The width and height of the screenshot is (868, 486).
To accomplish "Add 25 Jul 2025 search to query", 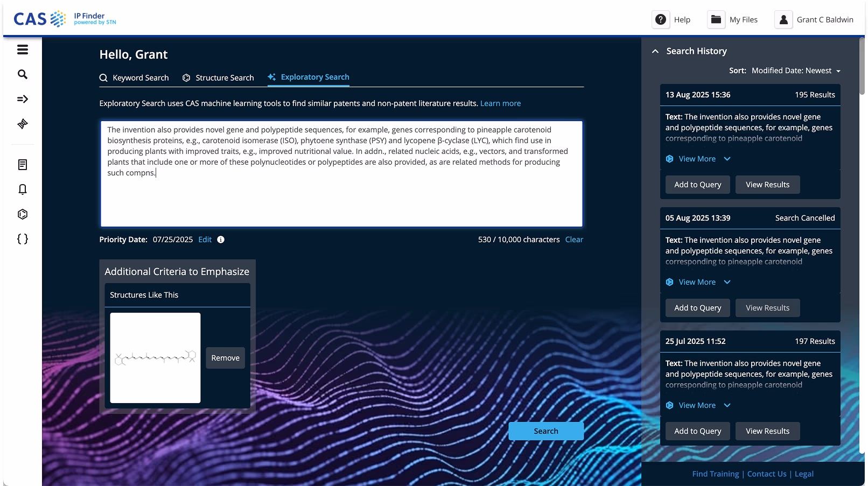I will tap(698, 431).
